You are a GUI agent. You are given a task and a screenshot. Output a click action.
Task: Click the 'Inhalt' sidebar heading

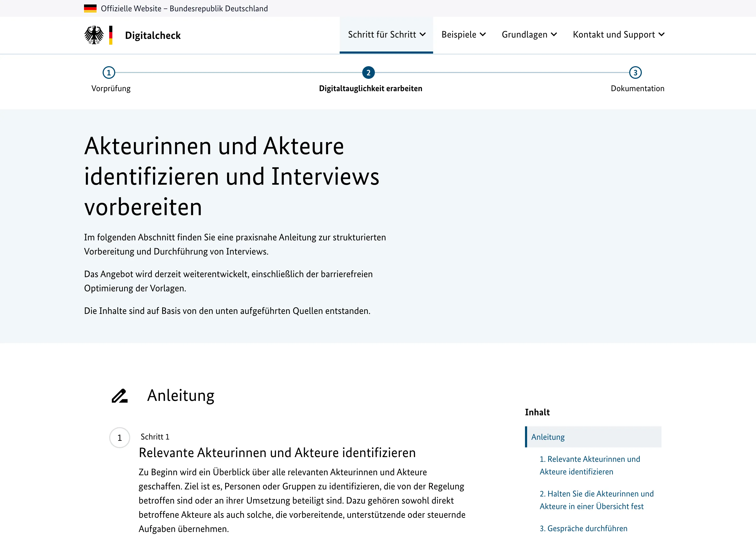pyautogui.click(x=537, y=412)
